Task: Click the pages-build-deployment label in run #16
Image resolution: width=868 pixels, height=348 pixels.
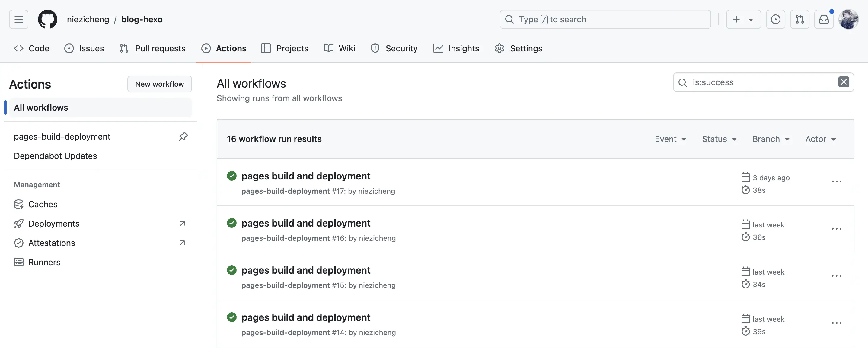Action: 286,238
